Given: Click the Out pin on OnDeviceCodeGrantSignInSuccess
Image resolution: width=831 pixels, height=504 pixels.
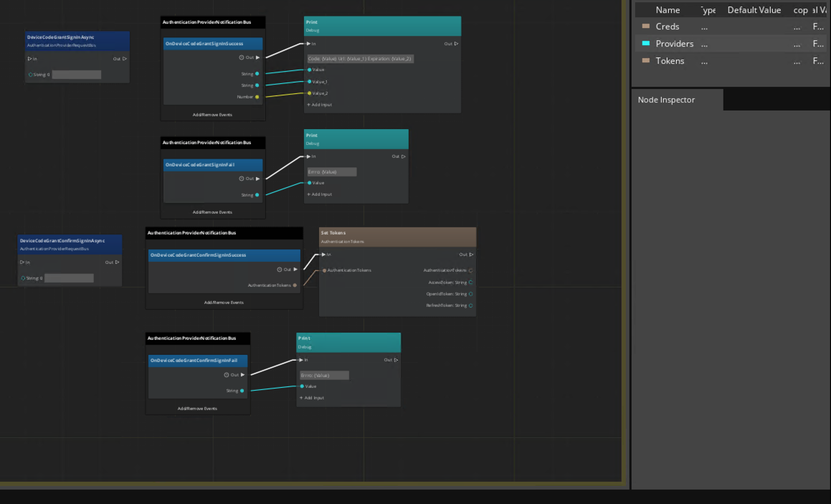Looking at the screenshot, I should click(x=256, y=57).
